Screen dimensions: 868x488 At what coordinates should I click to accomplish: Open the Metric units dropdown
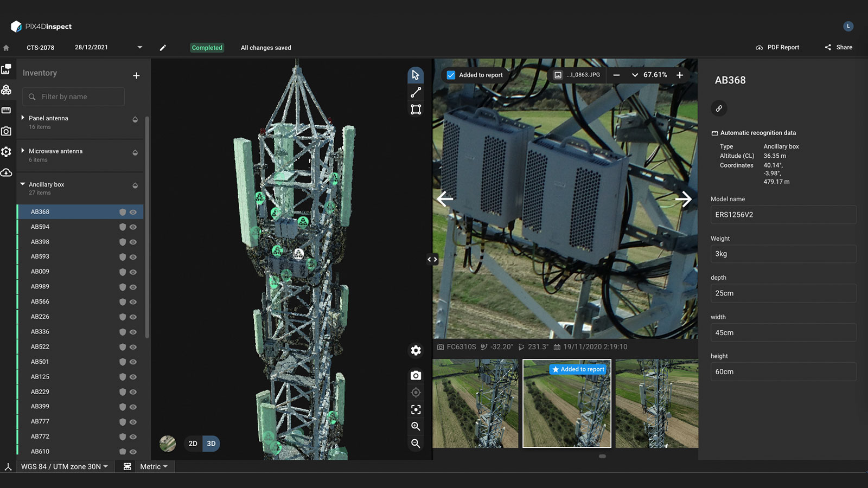click(x=154, y=467)
